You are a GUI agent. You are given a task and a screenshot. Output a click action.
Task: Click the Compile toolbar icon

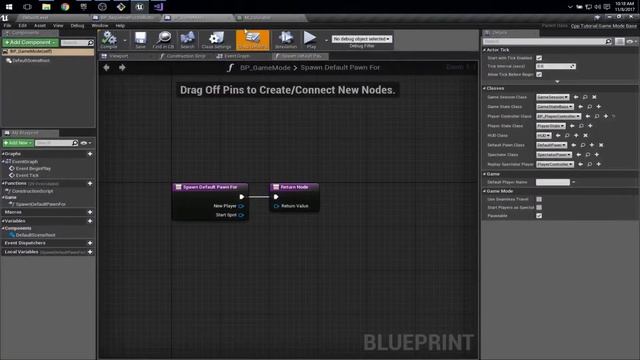point(109,40)
